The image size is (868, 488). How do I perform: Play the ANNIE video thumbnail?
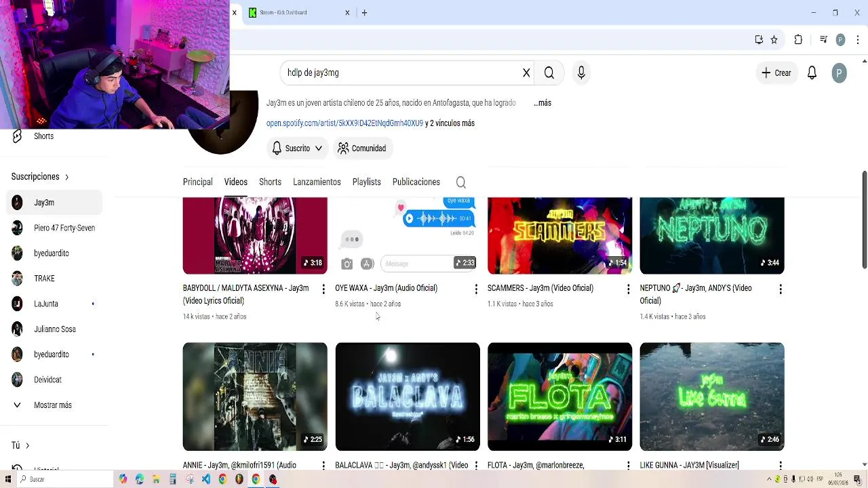pos(255,396)
